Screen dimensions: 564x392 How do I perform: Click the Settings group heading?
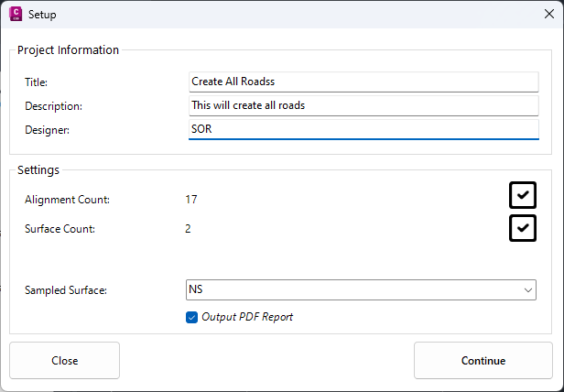(38, 169)
